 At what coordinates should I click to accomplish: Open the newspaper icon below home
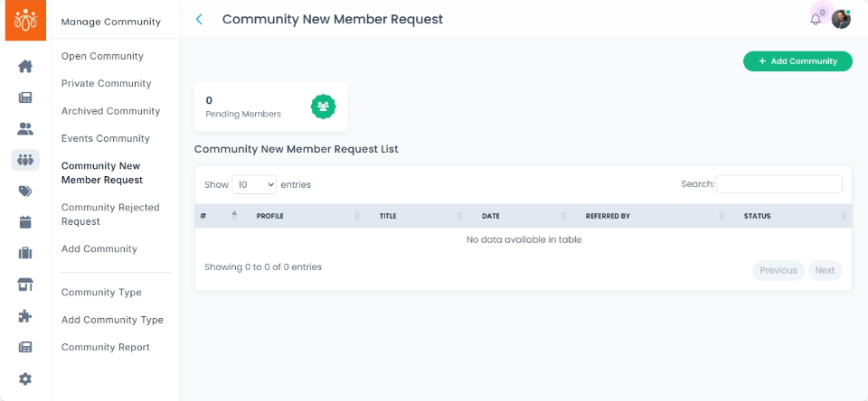(x=25, y=98)
